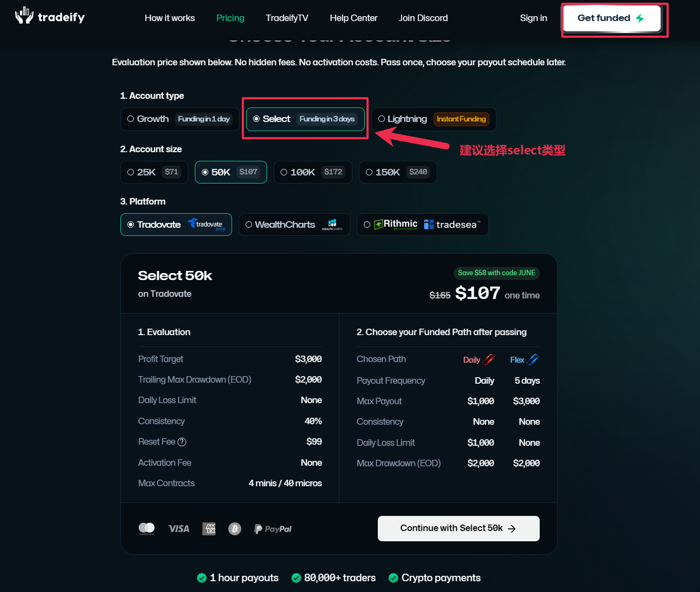Open the Pricing page

point(230,18)
